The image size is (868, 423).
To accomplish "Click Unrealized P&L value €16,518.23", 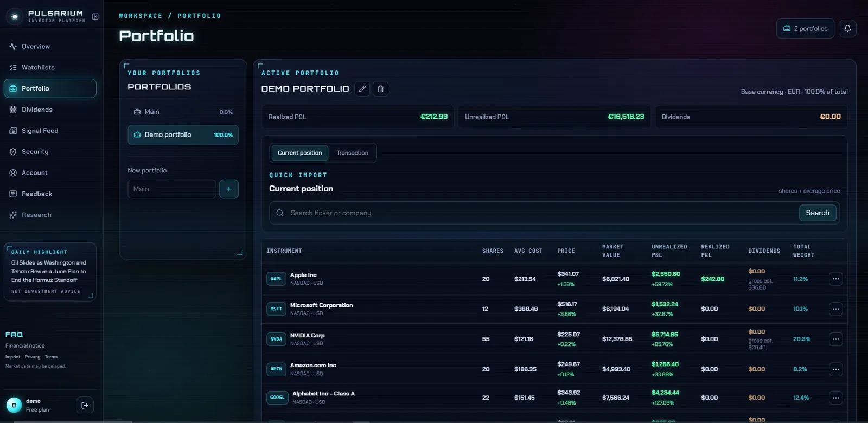I will pos(626,117).
